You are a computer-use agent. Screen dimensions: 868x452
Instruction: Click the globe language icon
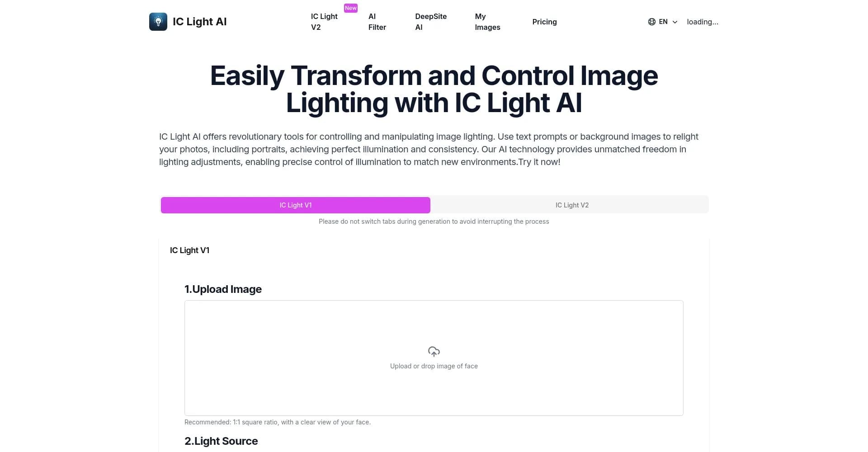651,22
